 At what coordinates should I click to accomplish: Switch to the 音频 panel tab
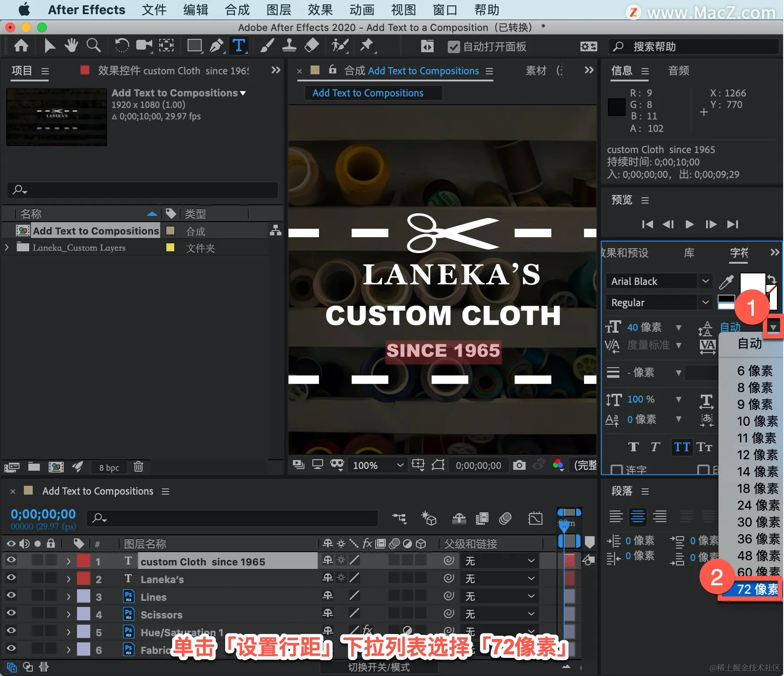tap(678, 71)
